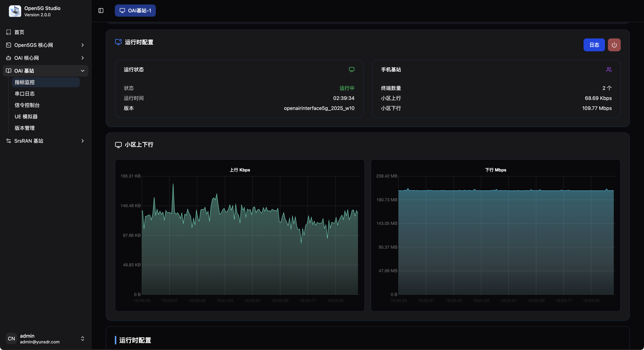Click the Open5GS 核心网 terminal icon
This screenshot has height=350, width=644.
coord(9,45)
